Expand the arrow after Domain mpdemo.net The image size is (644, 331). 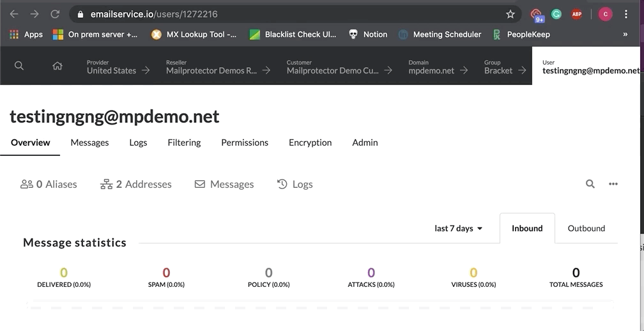464,71
